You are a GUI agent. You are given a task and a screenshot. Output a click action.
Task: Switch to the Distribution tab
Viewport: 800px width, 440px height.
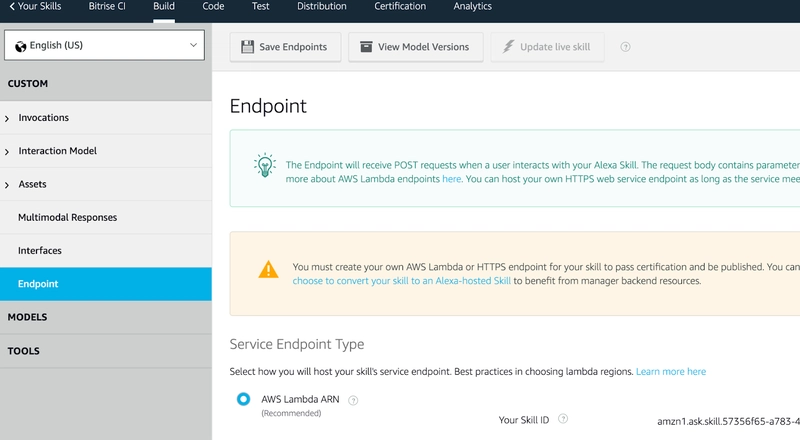pos(321,6)
